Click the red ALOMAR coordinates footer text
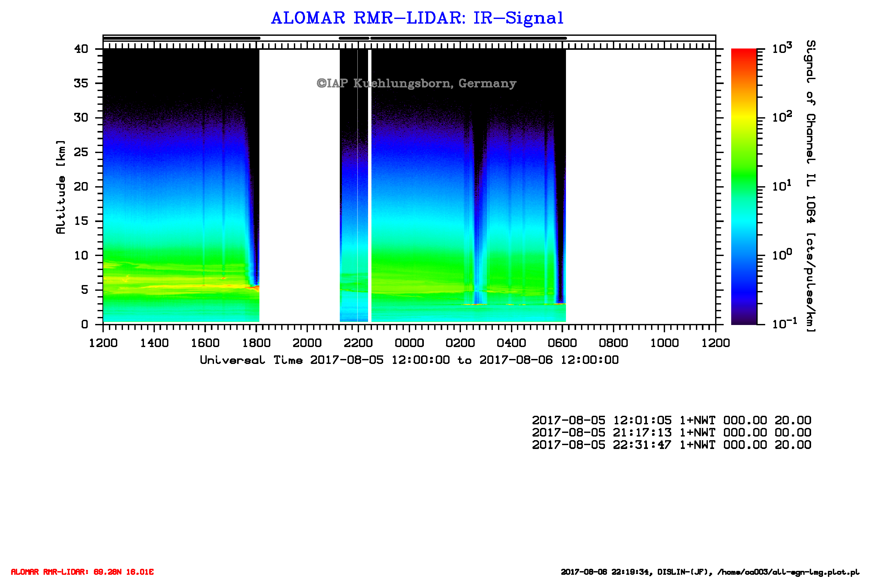871x588 pixels. coord(82,572)
